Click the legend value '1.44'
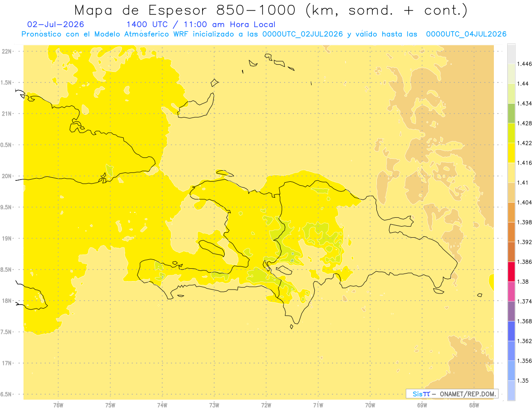 523,84
